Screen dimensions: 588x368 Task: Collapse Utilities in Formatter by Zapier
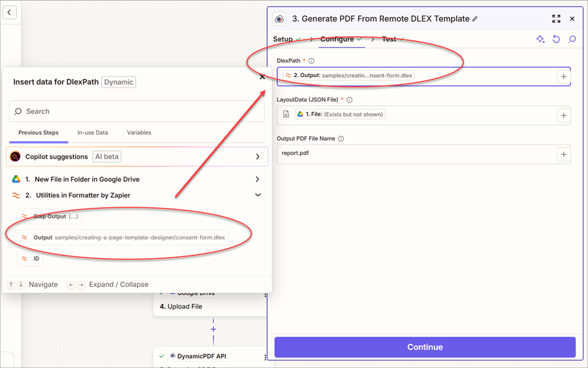257,195
